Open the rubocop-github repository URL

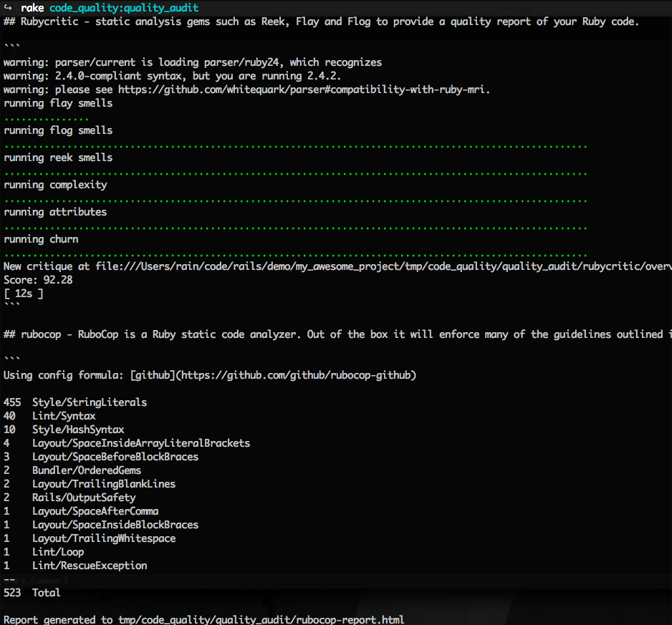point(296,375)
